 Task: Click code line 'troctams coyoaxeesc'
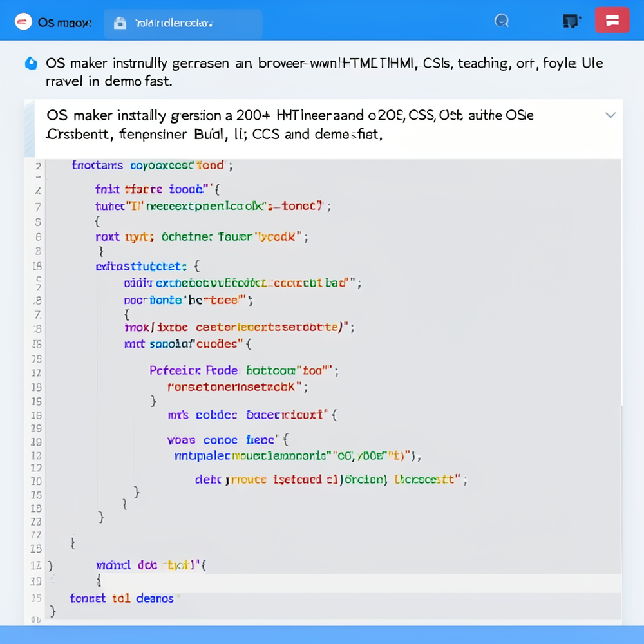click(153, 165)
